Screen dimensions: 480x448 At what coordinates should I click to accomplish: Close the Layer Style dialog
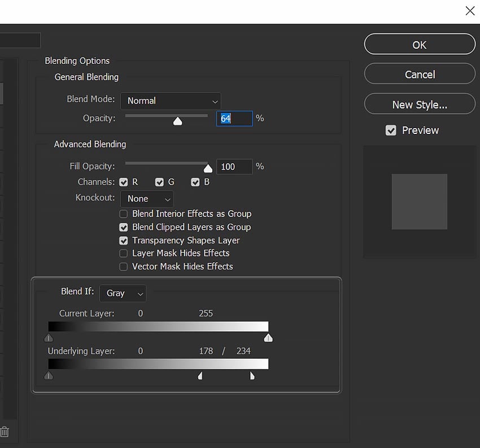click(x=470, y=11)
